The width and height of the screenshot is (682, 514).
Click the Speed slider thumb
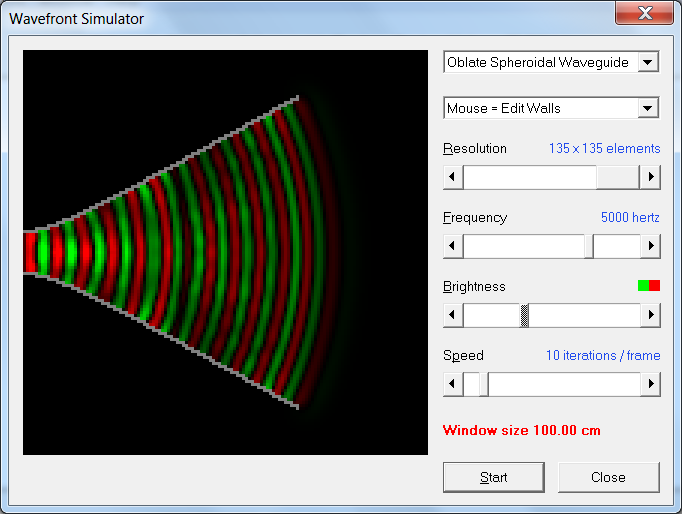[x=484, y=384]
